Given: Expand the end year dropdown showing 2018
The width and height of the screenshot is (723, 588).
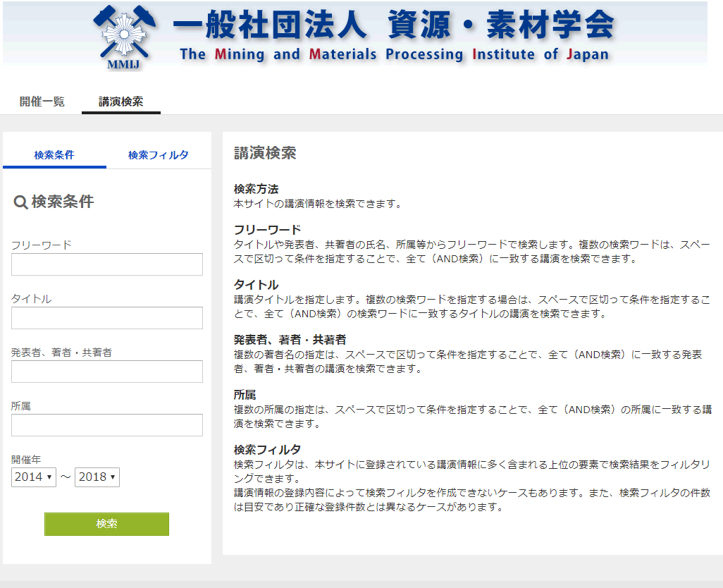Looking at the screenshot, I should coord(97,477).
